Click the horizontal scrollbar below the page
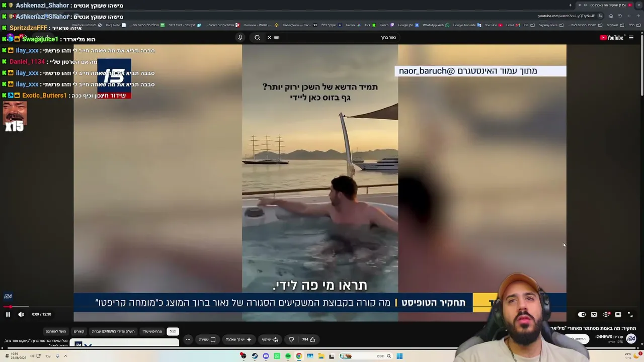 click(x=322, y=348)
